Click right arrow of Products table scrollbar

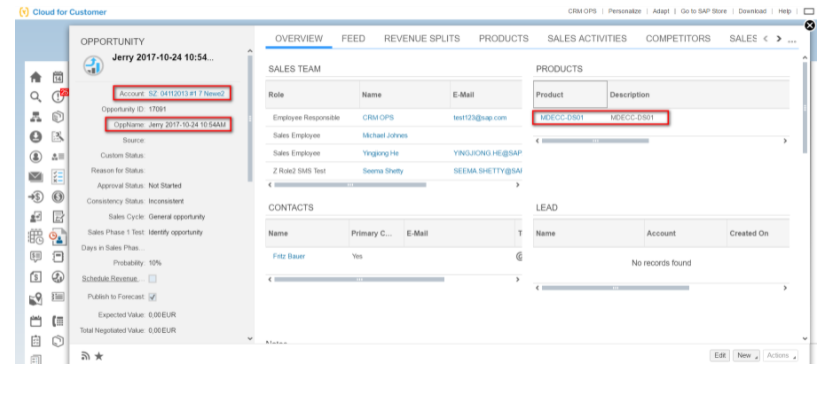[785, 141]
